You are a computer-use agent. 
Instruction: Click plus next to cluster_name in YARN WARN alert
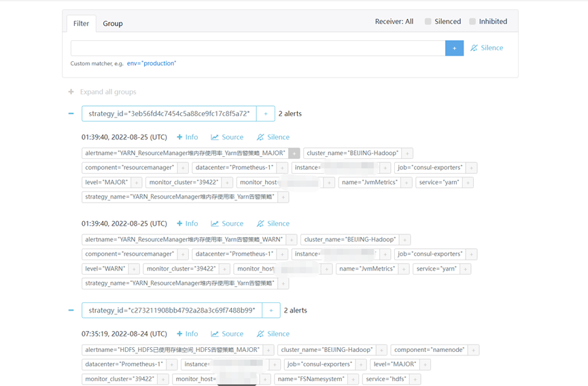click(x=405, y=240)
